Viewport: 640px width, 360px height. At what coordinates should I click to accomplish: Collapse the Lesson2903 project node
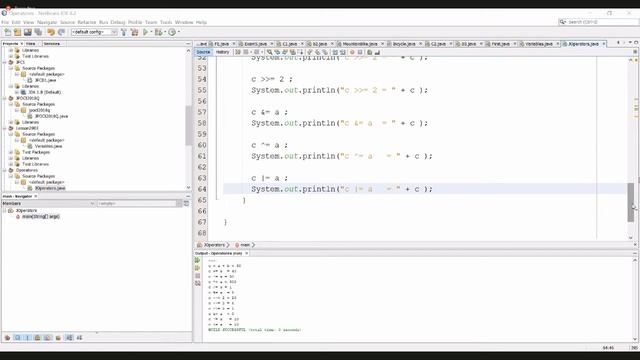(x=5, y=128)
